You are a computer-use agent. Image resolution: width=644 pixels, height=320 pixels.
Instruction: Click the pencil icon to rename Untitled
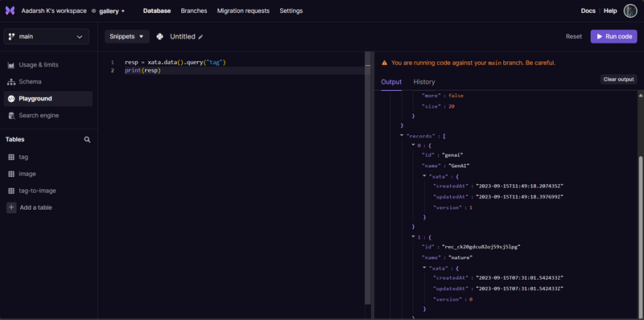pyautogui.click(x=200, y=37)
